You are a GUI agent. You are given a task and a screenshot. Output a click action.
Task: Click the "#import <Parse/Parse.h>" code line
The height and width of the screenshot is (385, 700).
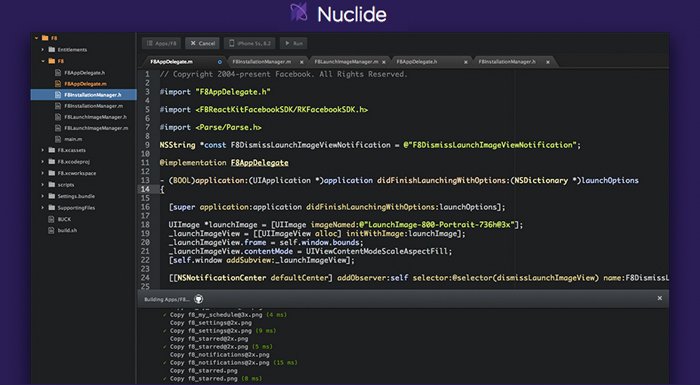(x=211, y=127)
